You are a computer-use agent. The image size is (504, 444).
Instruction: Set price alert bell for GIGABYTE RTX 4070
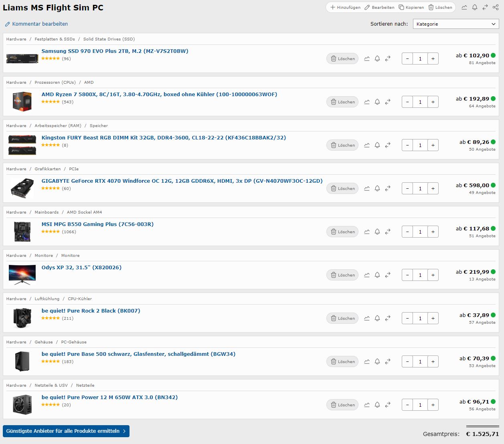377,188
